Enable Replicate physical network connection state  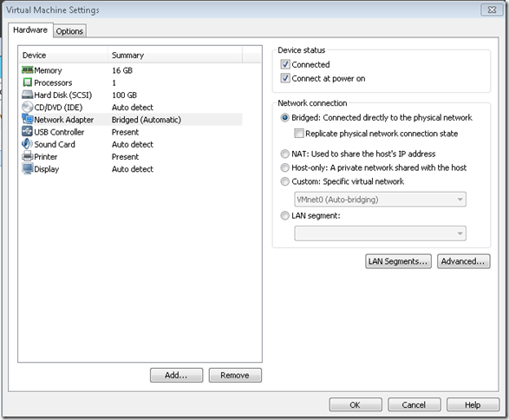coord(298,133)
